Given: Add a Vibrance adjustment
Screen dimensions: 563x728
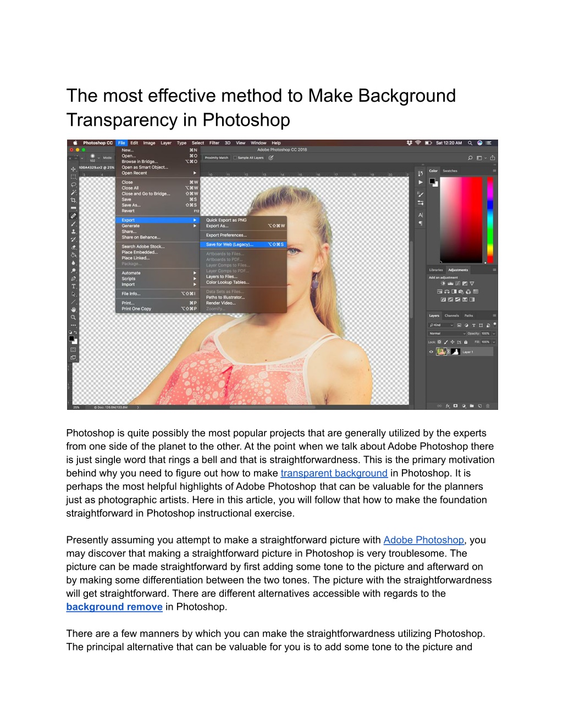Looking at the screenshot, I should point(472,284).
